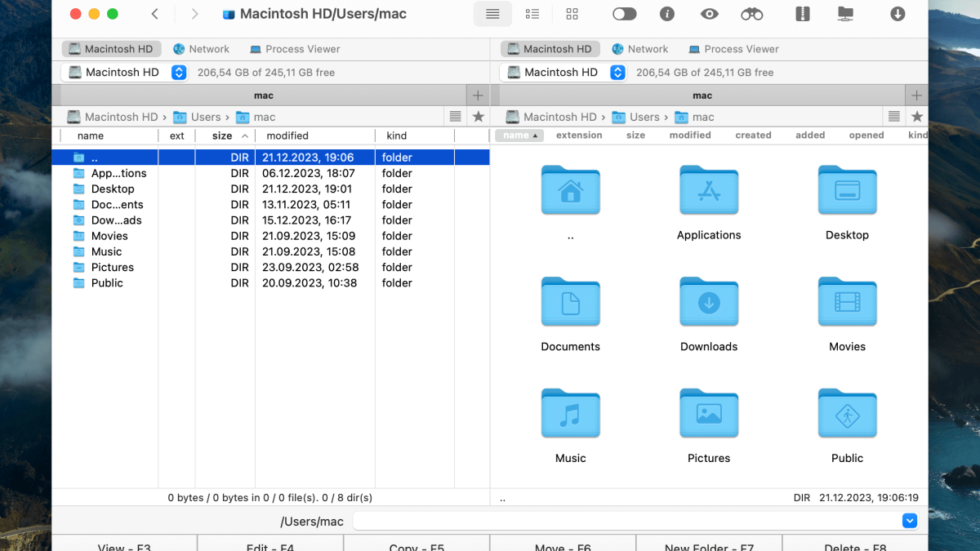This screenshot has height=551, width=980.
Task: Open the file info icon
Action: pyautogui.click(x=667, y=14)
